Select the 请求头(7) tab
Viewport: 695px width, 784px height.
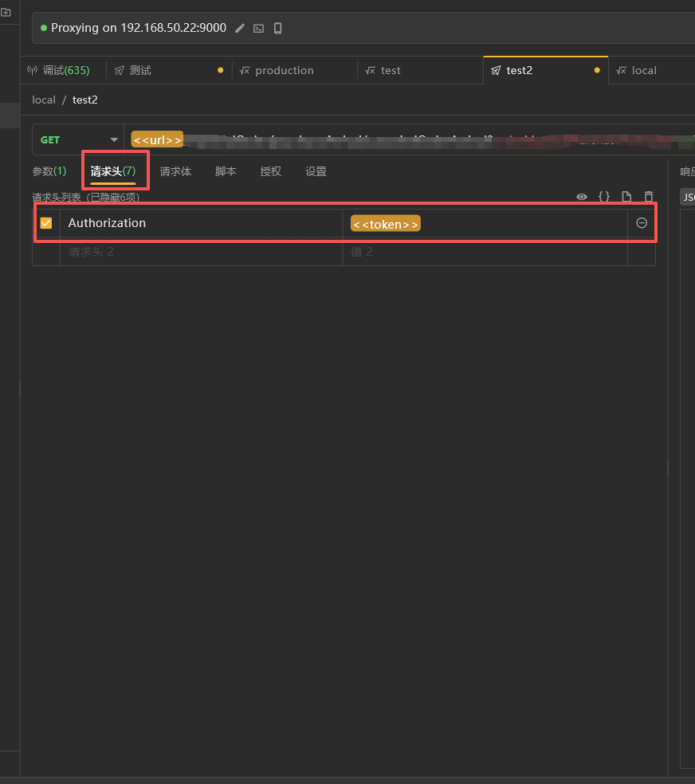click(113, 171)
